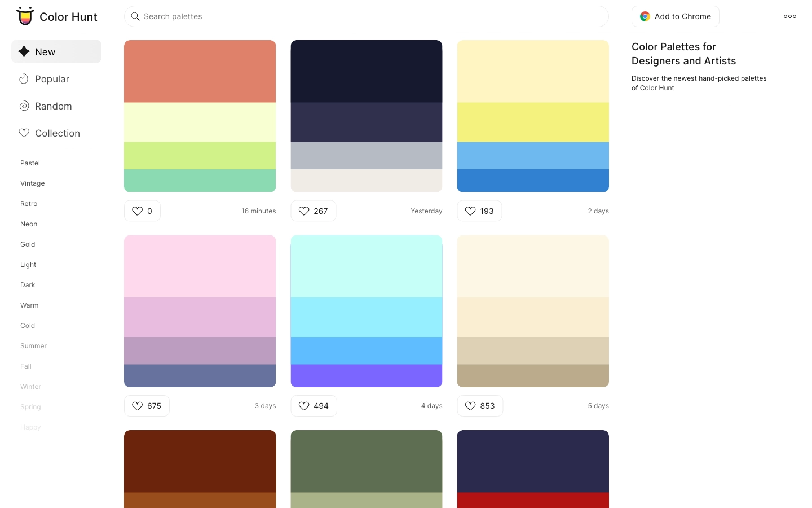Viewport: 812px width, 508px height.
Task: Pick the cream swatch atop 5 days palette
Action: pos(533,266)
